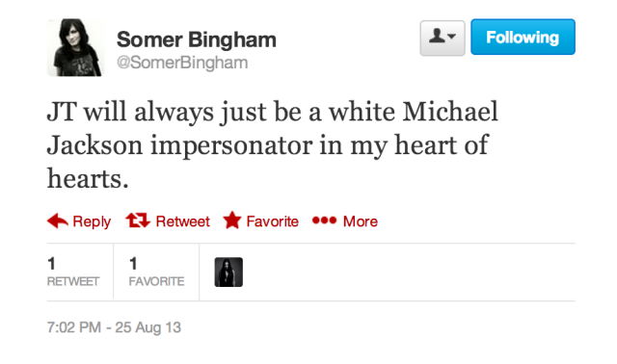Click the Retweet arrows icon

(x=138, y=221)
